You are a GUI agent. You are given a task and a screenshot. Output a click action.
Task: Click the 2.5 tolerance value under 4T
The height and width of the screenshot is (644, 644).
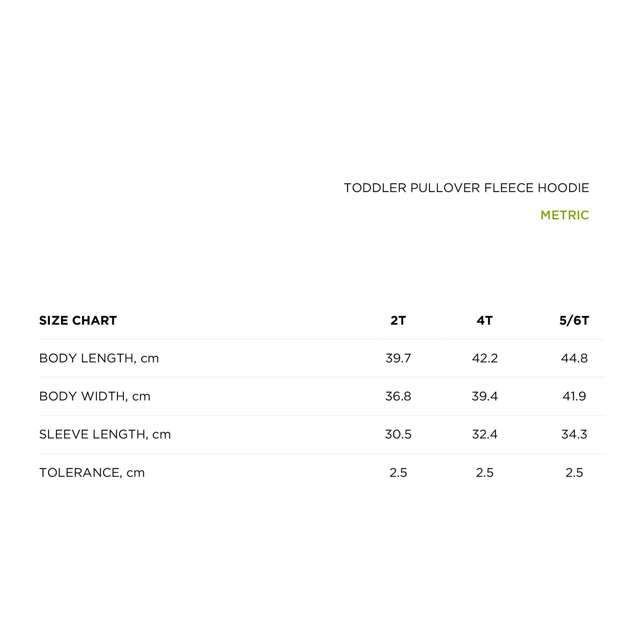485,473
